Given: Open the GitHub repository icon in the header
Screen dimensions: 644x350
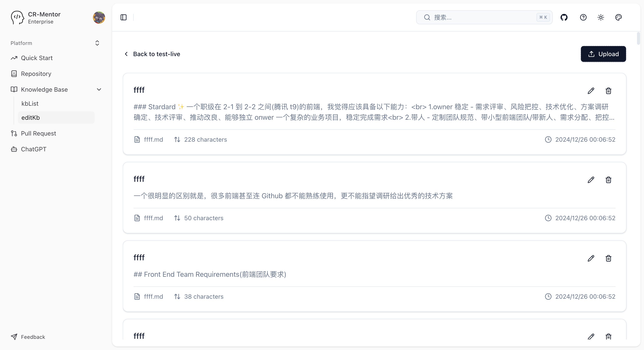Looking at the screenshot, I should point(564,17).
